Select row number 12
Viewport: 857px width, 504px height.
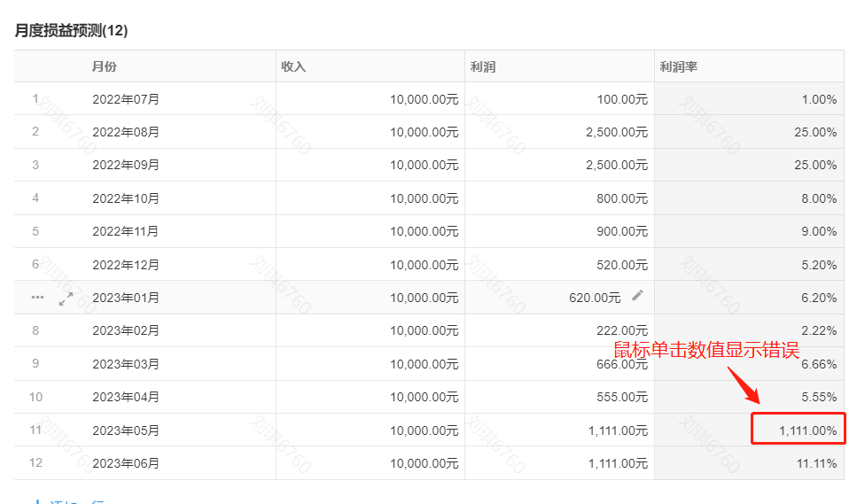tap(35, 463)
